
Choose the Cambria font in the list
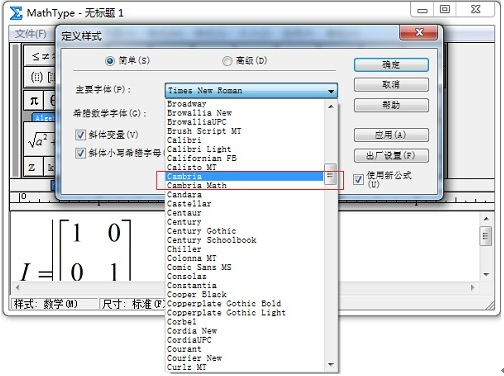pyautogui.click(x=244, y=176)
